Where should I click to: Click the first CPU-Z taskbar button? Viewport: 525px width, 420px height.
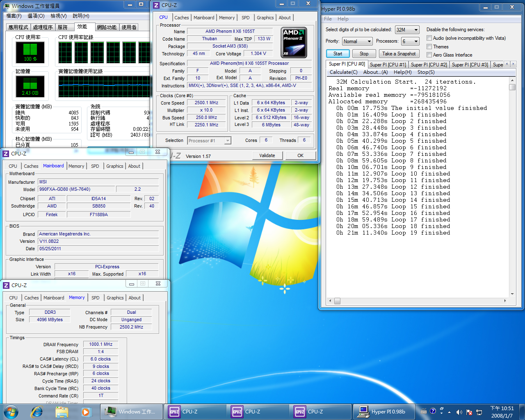pyautogui.click(x=194, y=412)
